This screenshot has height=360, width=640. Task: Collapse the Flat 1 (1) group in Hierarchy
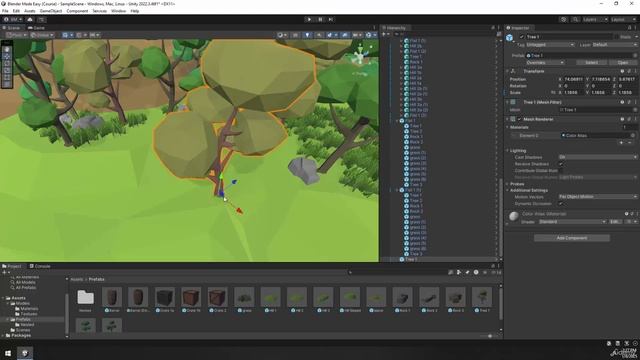[397, 190]
